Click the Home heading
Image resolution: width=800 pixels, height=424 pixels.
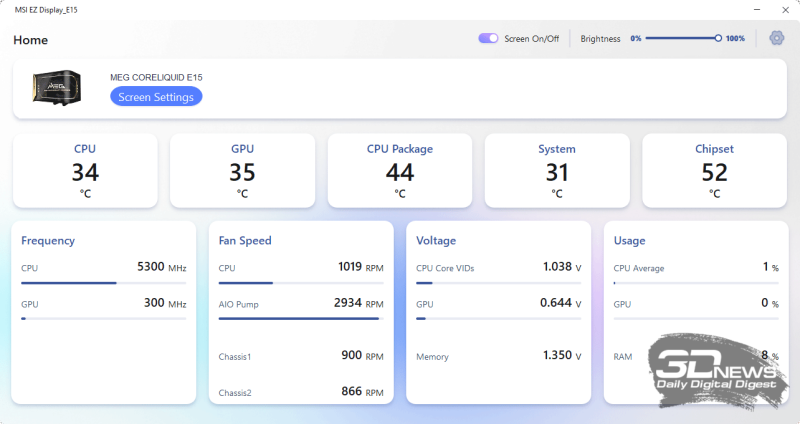31,40
